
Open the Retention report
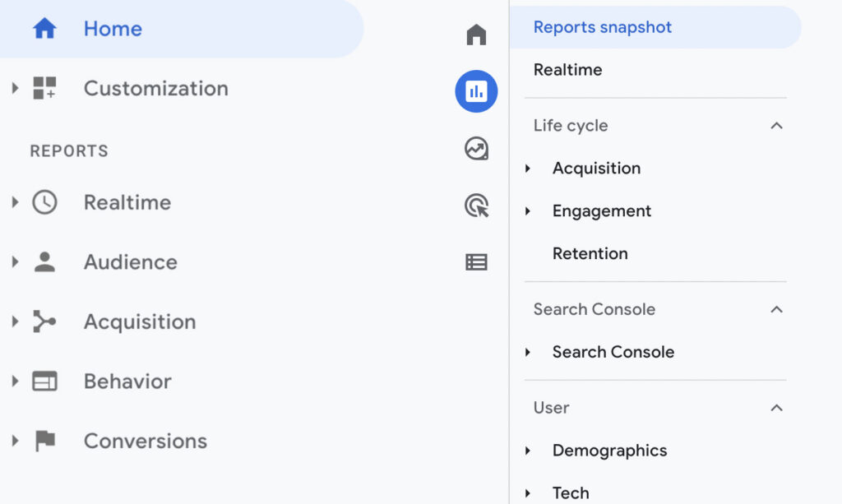(590, 253)
